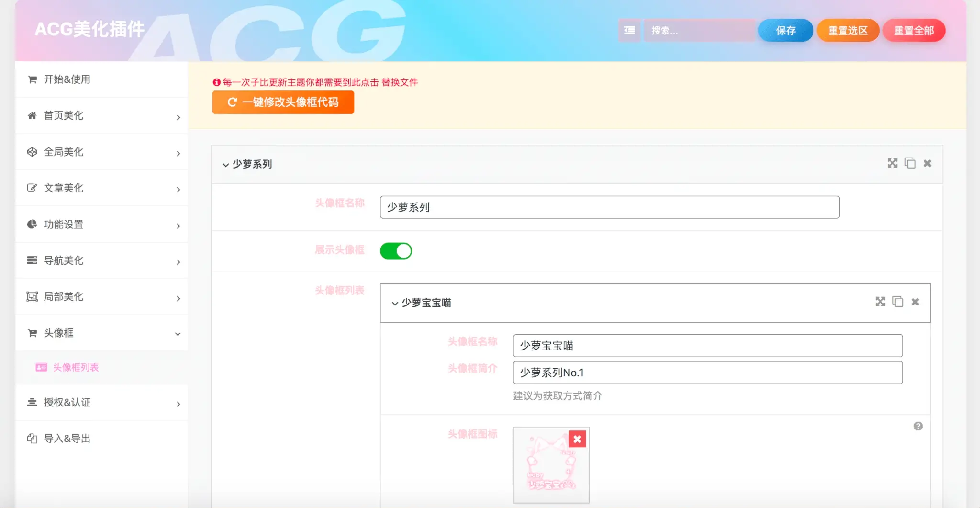Click the 功能设置 pie chart icon
Viewport: 980px width, 508px height.
point(32,224)
